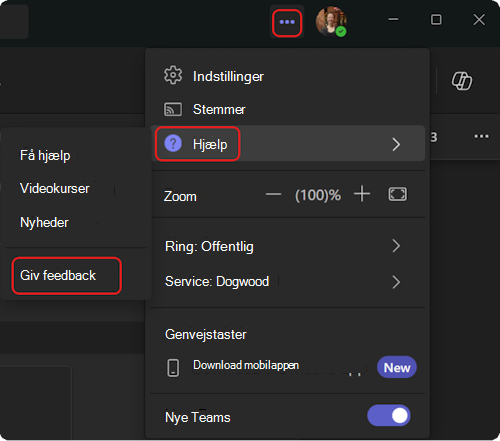Open Indstillinger via the gear icon
This screenshot has height=441, width=500.
(173, 75)
